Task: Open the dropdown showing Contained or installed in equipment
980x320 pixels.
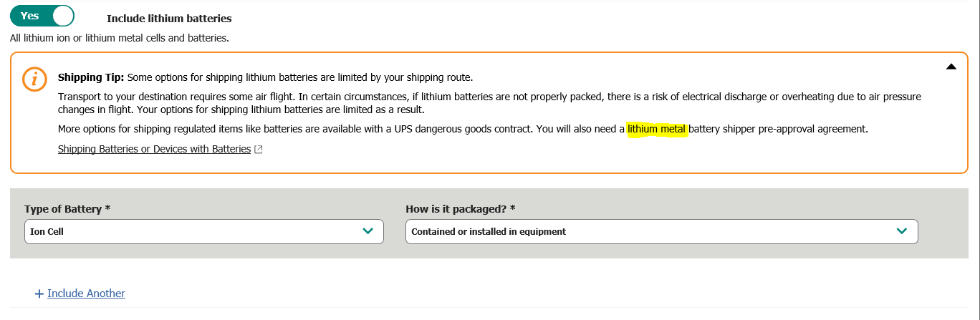Action: pos(645,231)
